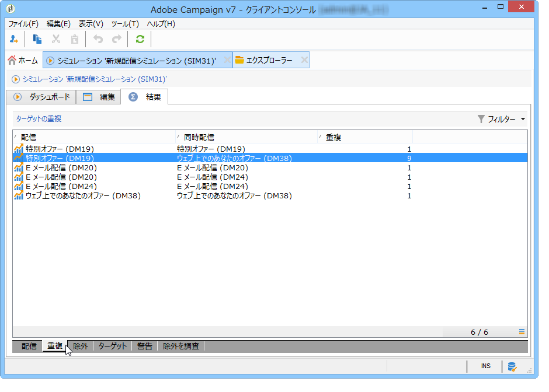Open the 編集(E) menu
549x392 pixels.
tap(58, 24)
